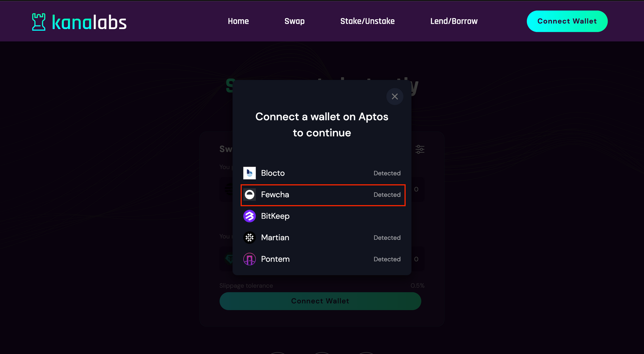Click the BitKeep wallet icon

(x=250, y=216)
